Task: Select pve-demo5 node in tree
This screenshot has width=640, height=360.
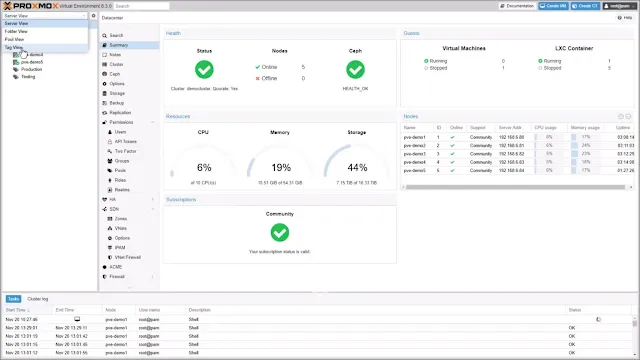Action: click(32, 62)
